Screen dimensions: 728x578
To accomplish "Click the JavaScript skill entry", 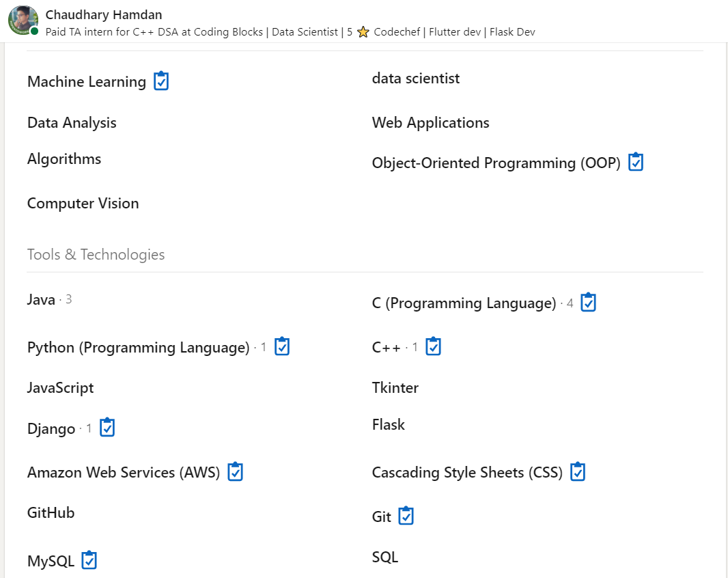I will (60, 387).
